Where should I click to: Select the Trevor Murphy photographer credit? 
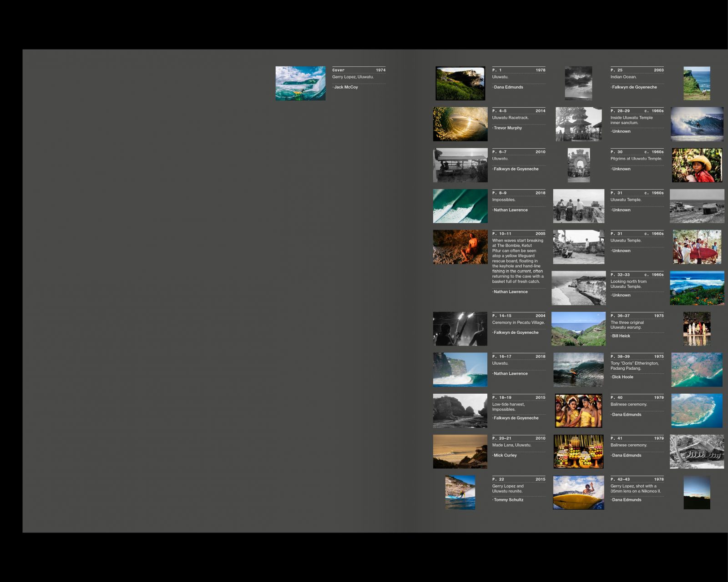[508, 128]
